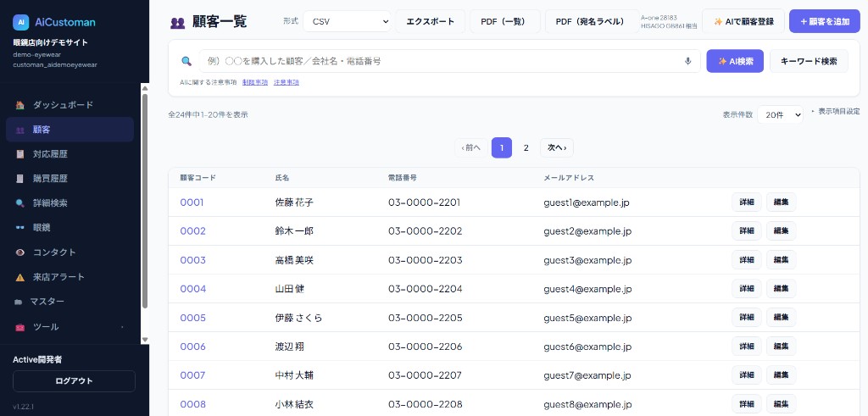The height and width of the screenshot is (416, 868).
Task: Click the email guest5@example.jp
Action: 587,318
